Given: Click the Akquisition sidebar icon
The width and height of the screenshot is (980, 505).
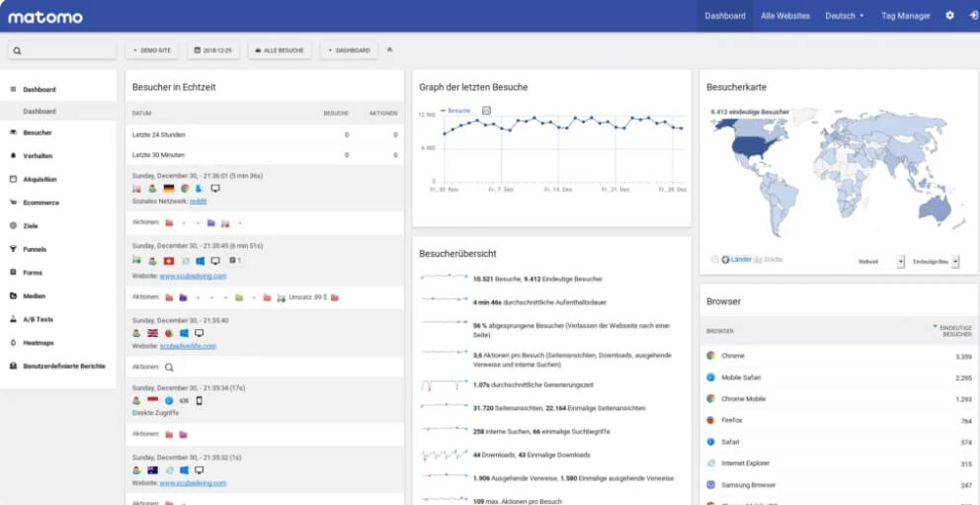Looking at the screenshot, I should pos(13,179).
